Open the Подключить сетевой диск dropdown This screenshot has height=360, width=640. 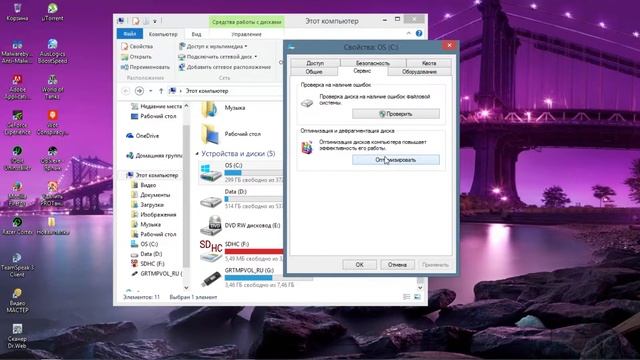click(x=218, y=57)
